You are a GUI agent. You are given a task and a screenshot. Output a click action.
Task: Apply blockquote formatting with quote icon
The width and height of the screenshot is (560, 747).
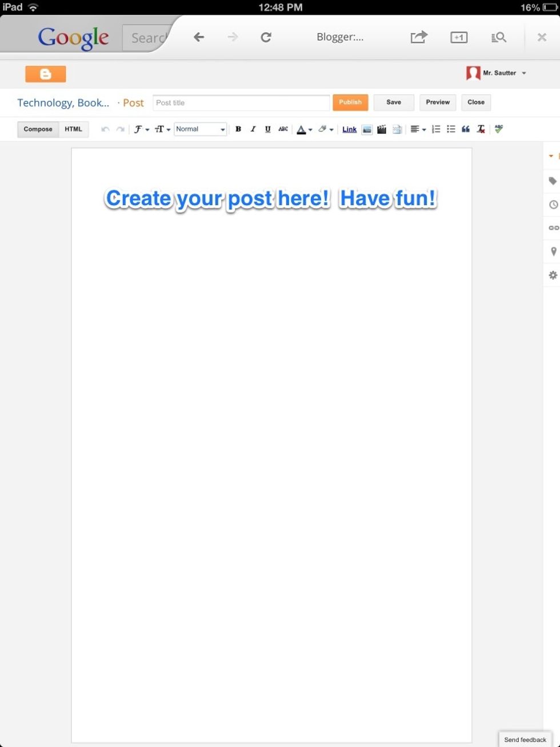466,129
